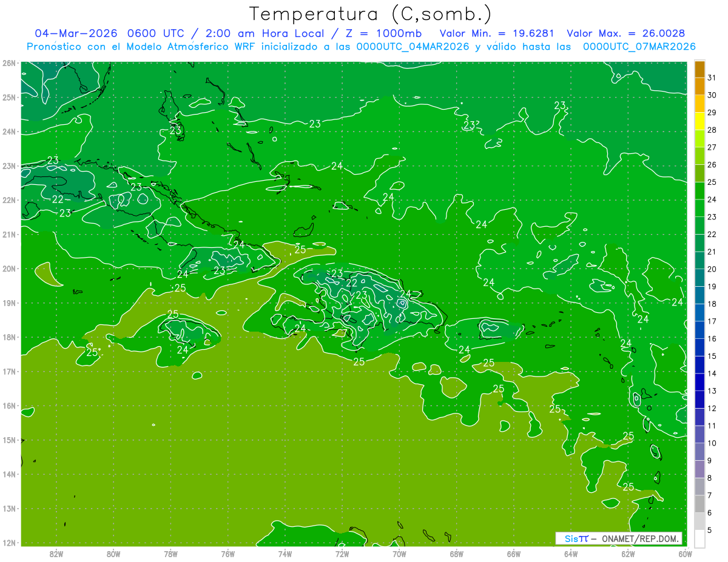Click the '26N' latitude axis label
Viewport: 728px width, 562px height.
tap(8, 63)
